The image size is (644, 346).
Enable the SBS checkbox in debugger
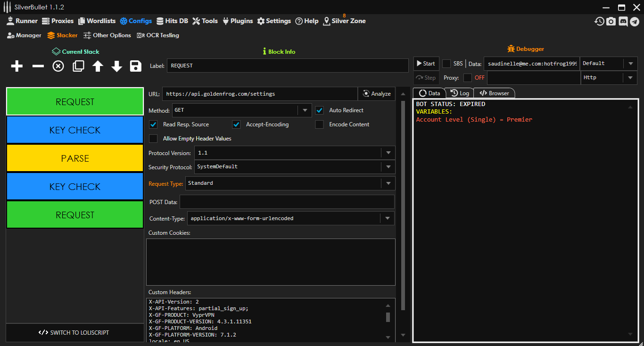[x=446, y=64]
